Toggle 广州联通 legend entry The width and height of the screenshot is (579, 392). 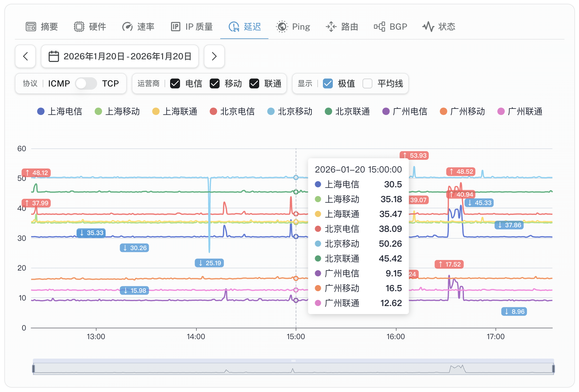coord(520,111)
